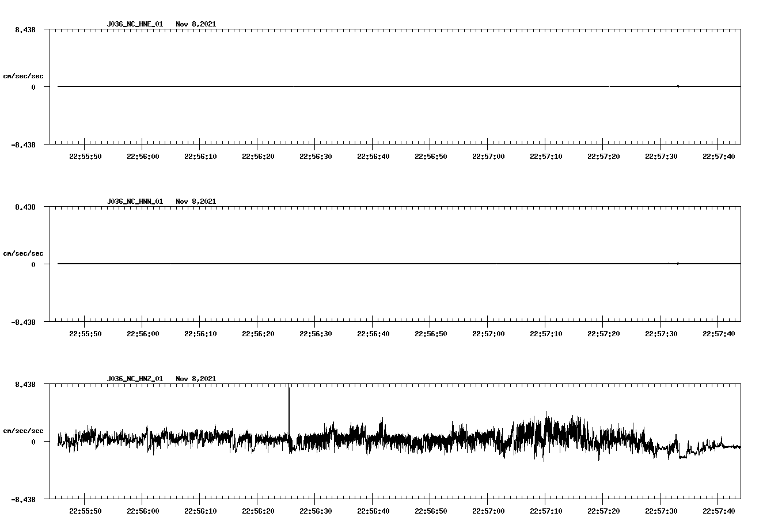Click the large spike in the HNZ trace
782x532 pixels.
[289, 412]
